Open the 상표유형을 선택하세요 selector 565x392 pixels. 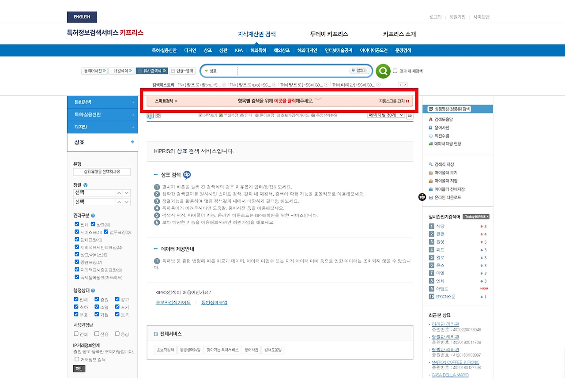tap(102, 172)
